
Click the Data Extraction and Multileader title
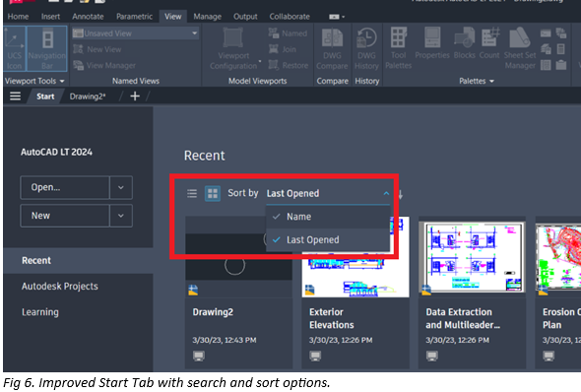[x=463, y=319]
